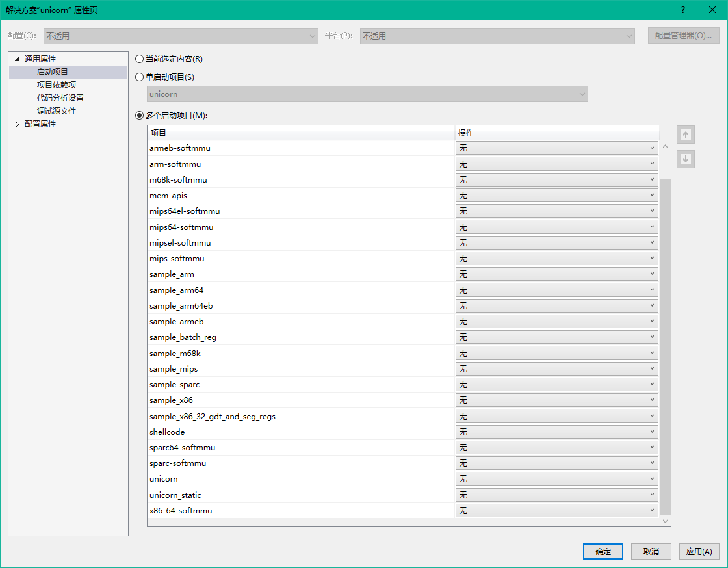
Task: Open action dropdown for unicorn_static
Action: 556,495
